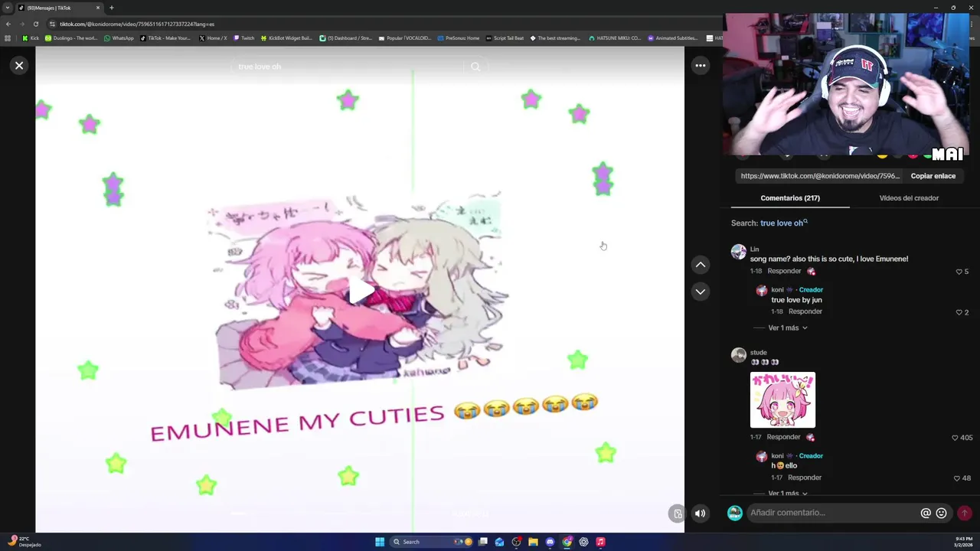Open the Twitch bookmark
980x551 pixels.
click(243, 38)
